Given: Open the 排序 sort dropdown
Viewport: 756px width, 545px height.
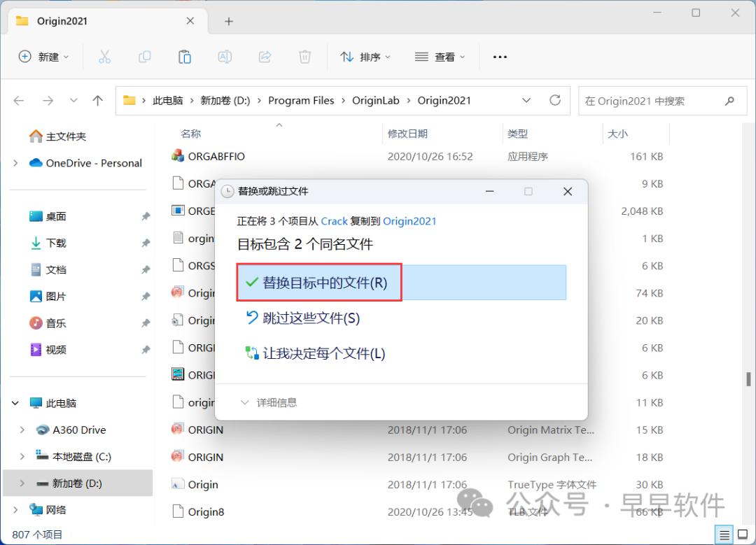Looking at the screenshot, I should click(x=365, y=57).
